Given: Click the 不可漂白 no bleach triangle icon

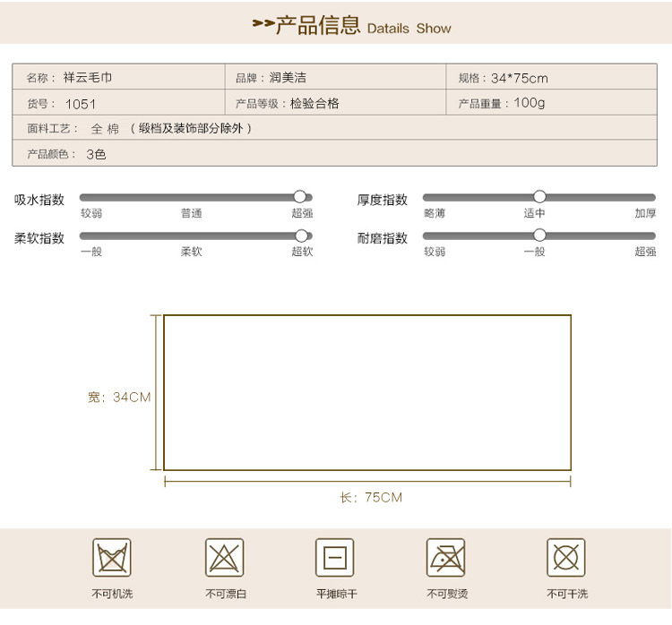Looking at the screenshot, I should (x=225, y=557).
